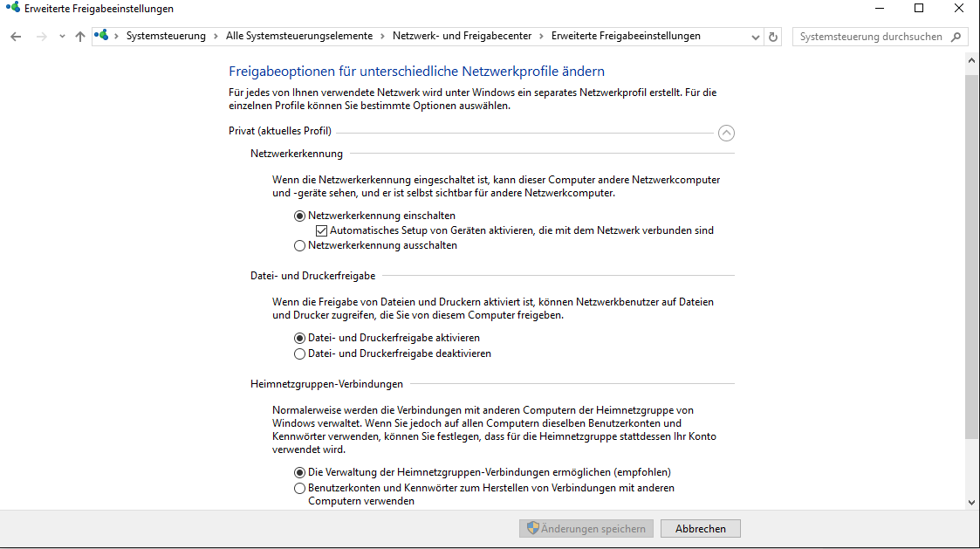Click the control panel icon in address bar
This screenshot has width=980, height=549.
click(x=101, y=36)
